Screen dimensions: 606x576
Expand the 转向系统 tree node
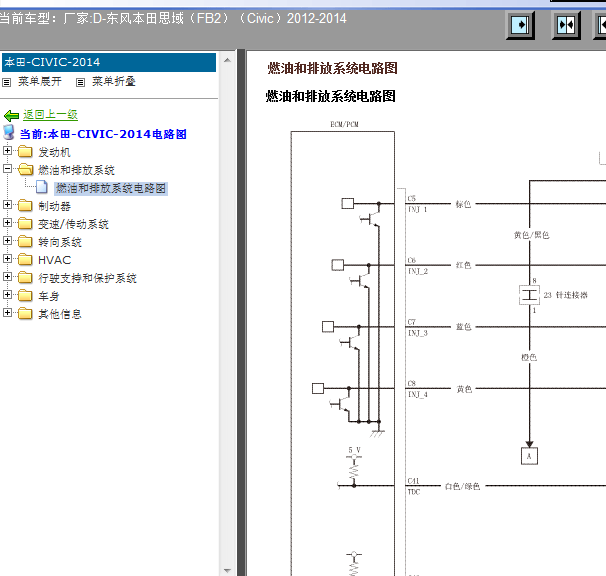(x=7, y=240)
